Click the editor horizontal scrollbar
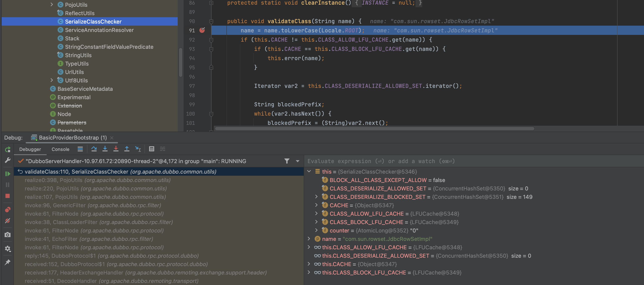Screen dimensions: 644x285 [375, 128]
